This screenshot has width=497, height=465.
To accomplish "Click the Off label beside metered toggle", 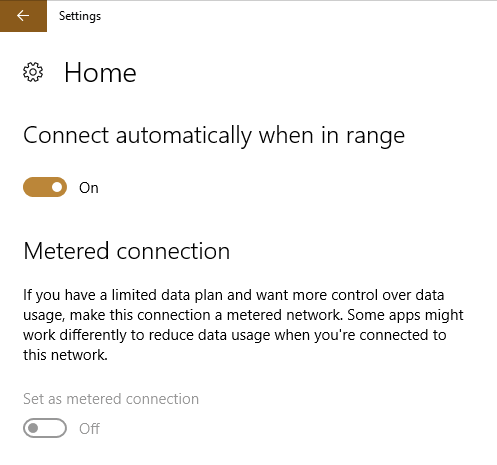I will (89, 429).
